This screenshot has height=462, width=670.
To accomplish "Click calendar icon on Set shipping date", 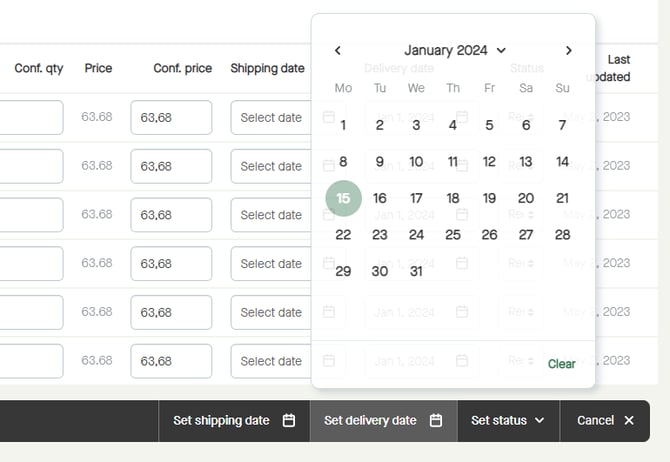I will click(x=289, y=421).
